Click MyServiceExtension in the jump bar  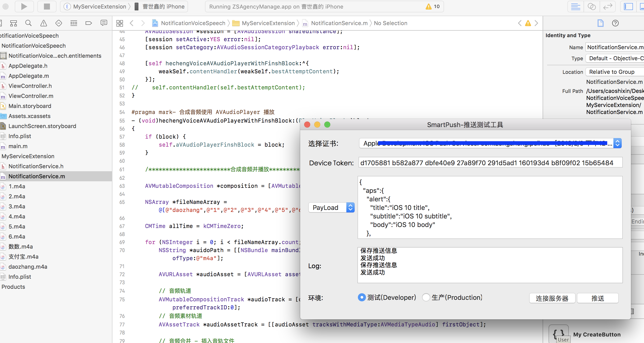click(268, 23)
